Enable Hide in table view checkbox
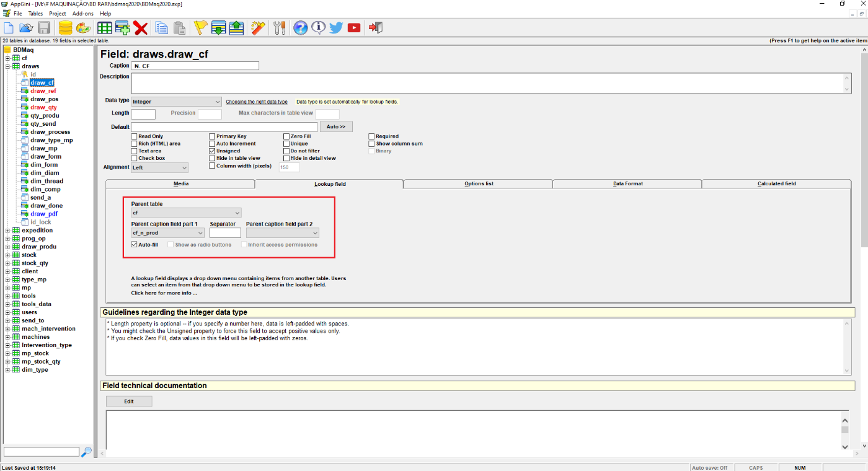The image size is (868, 471). (x=212, y=158)
